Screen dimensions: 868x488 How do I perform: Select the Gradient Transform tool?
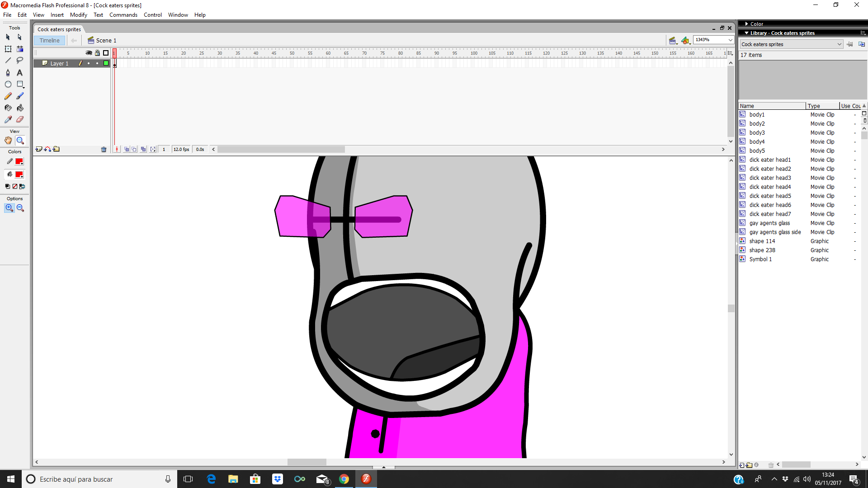[20, 49]
